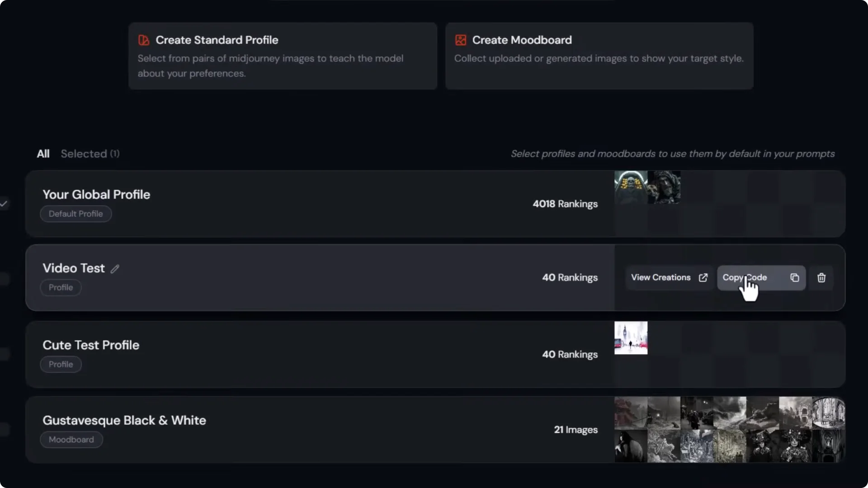The height and width of the screenshot is (488, 868).
Task: Click the checkmark icon beside Your Global Profile
Action: (4, 204)
